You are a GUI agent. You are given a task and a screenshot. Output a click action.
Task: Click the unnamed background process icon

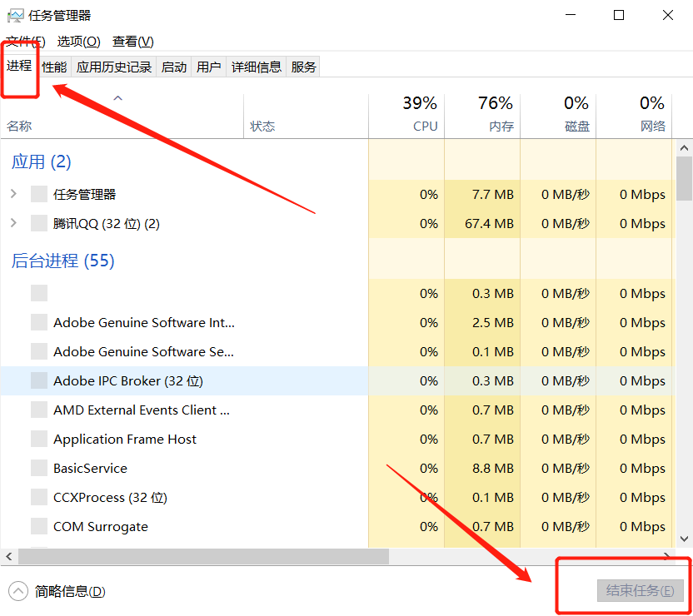click(39, 293)
